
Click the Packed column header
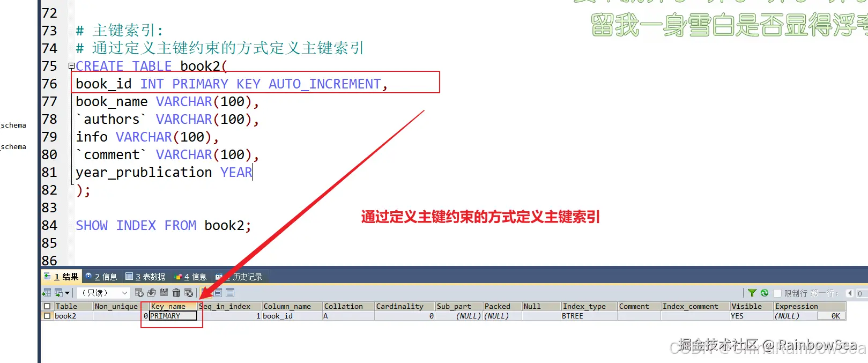click(502, 306)
